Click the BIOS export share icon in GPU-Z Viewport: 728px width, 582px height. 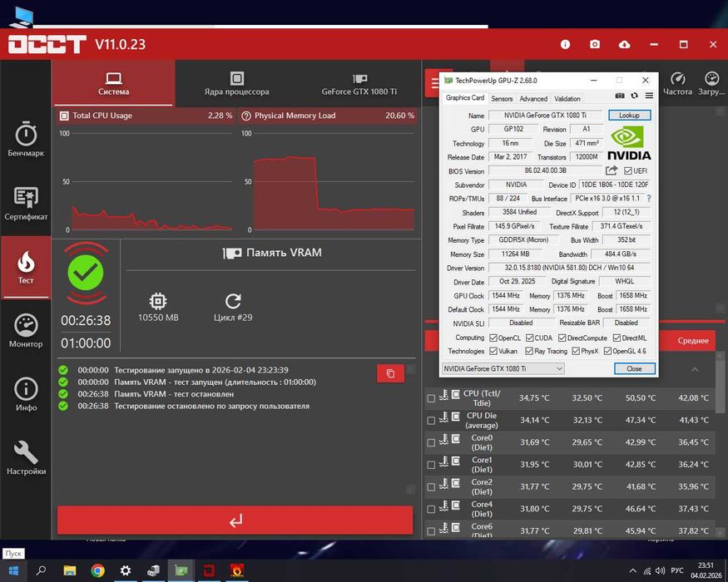point(612,170)
